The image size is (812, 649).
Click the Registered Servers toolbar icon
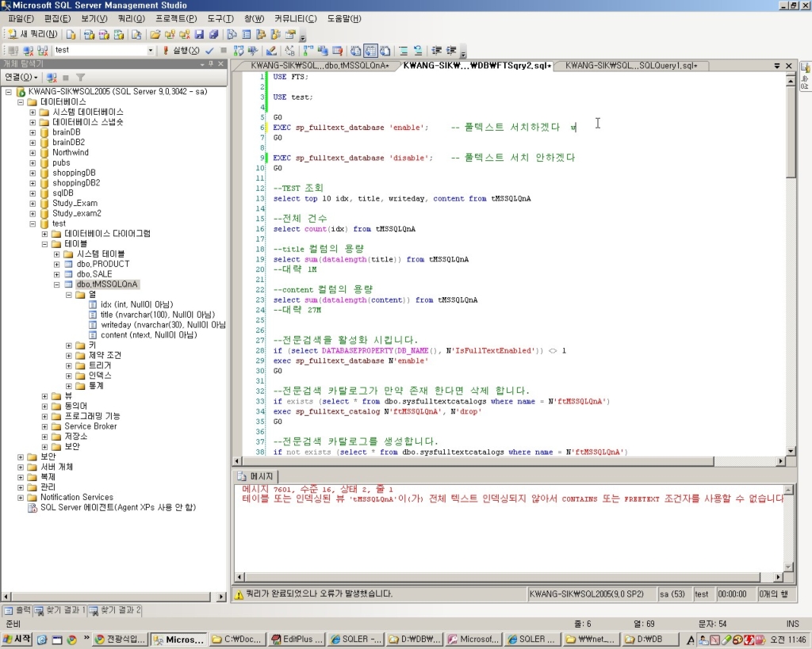click(232, 34)
